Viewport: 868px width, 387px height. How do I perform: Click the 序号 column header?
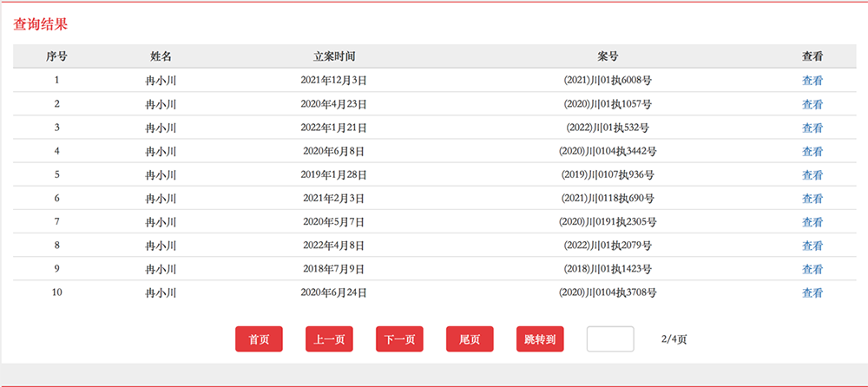pyautogui.click(x=57, y=56)
